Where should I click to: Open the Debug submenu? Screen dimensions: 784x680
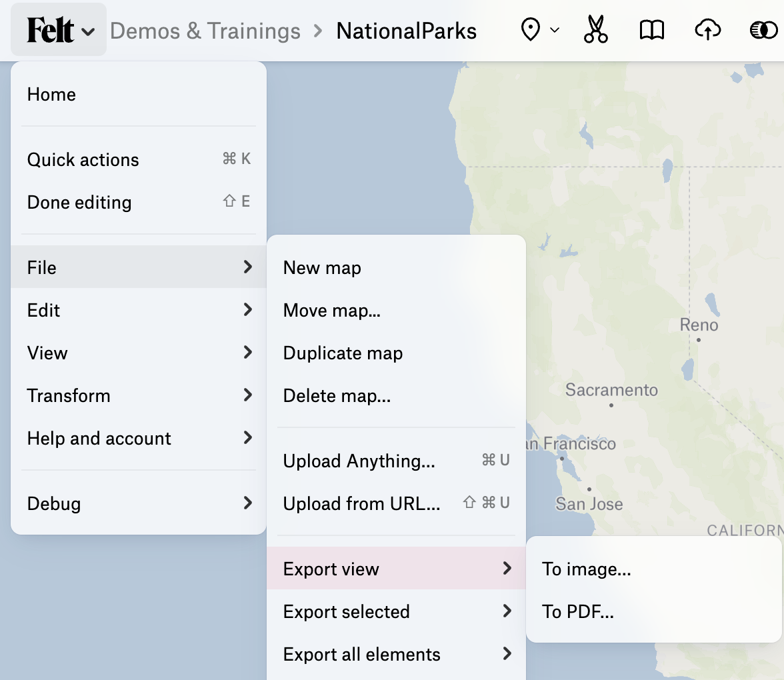pos(139,503)
